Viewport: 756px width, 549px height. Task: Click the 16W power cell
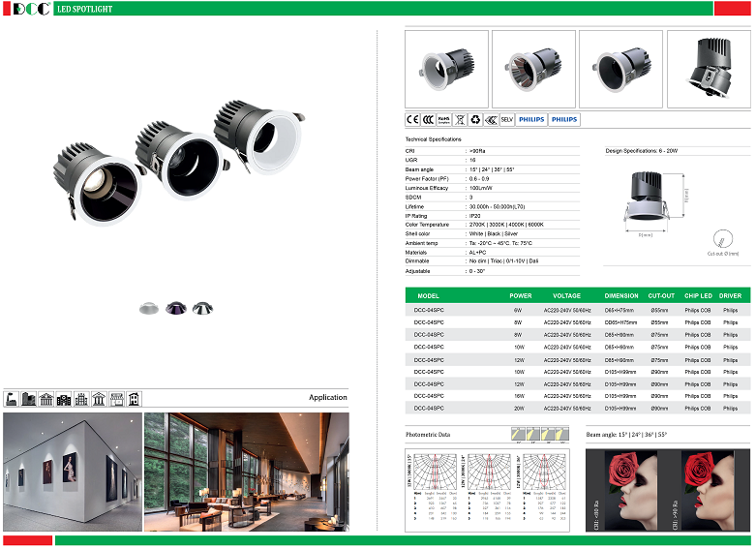click(x=519, y=396)
